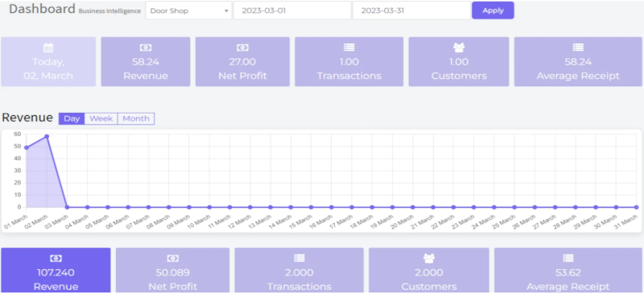Click the money icon above 107.240 Revenue
Image resolution: width=644 pixels, height=294 pixels.
56,259
